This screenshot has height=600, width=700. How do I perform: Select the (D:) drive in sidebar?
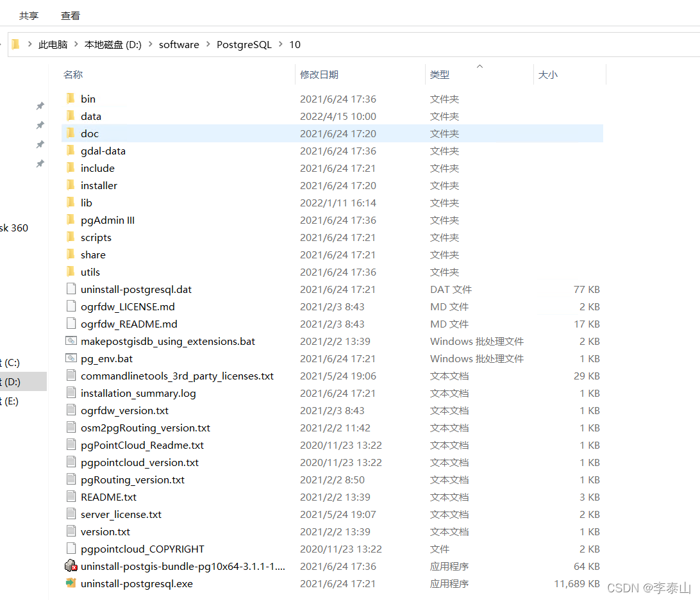(x=23, y=381)
